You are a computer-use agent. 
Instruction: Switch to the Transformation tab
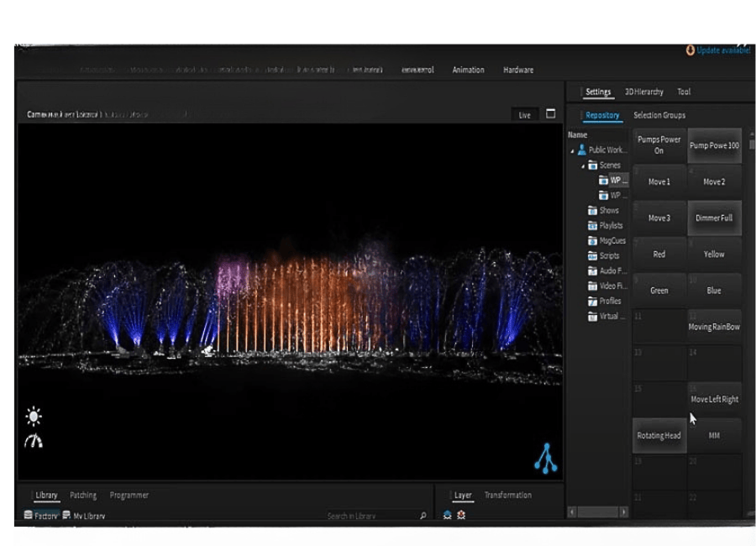point(507,495)
